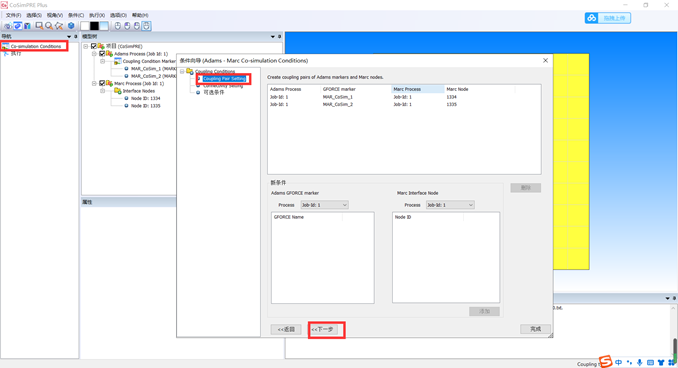This screenshot has height=368, width=678.
Task: Collapse the Coupling Condition Marker node
Action: [102, 61]
